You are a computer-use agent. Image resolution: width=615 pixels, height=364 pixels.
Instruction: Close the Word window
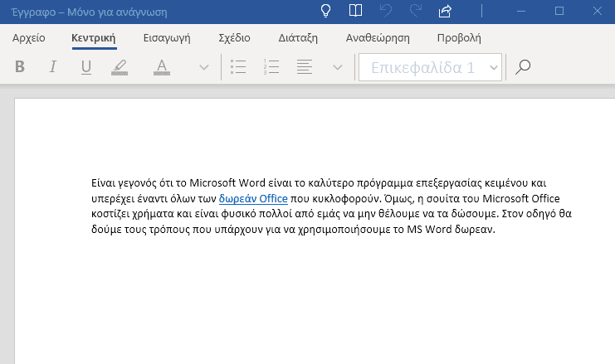pos(598,11)
